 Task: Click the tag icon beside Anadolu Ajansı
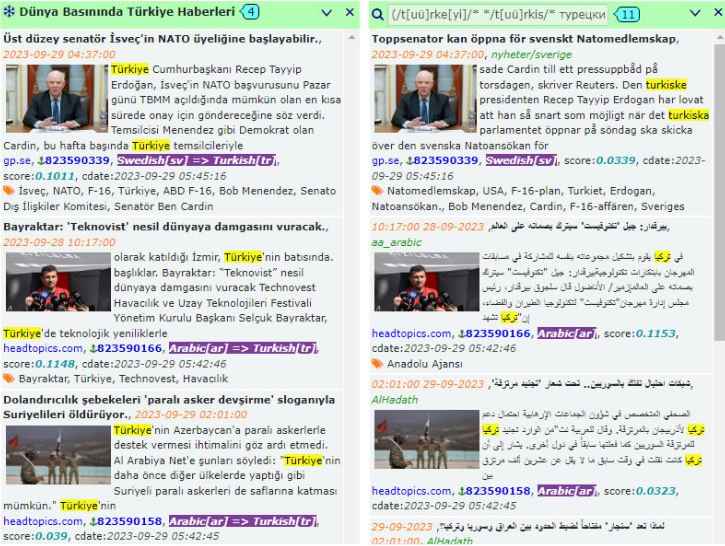(378, 364)
